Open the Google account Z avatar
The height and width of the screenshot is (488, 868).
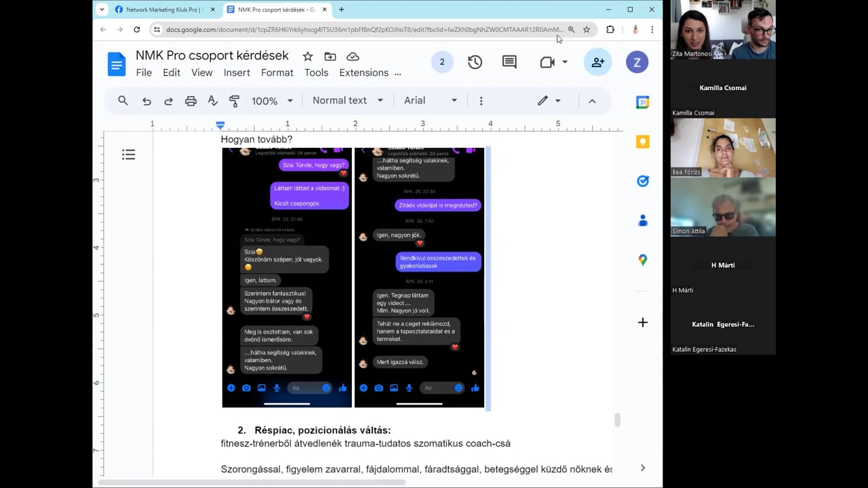[x=637, y=62]
